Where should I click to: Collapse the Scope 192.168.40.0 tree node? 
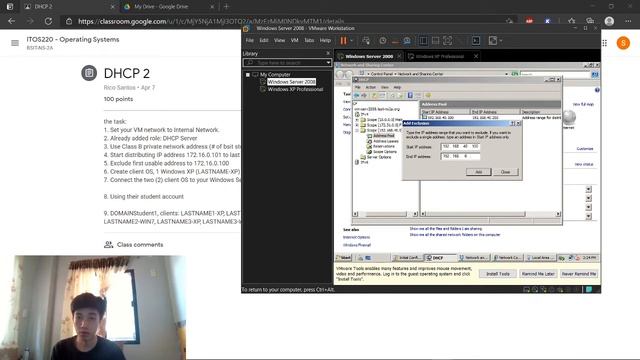click(x=357, y=130)
